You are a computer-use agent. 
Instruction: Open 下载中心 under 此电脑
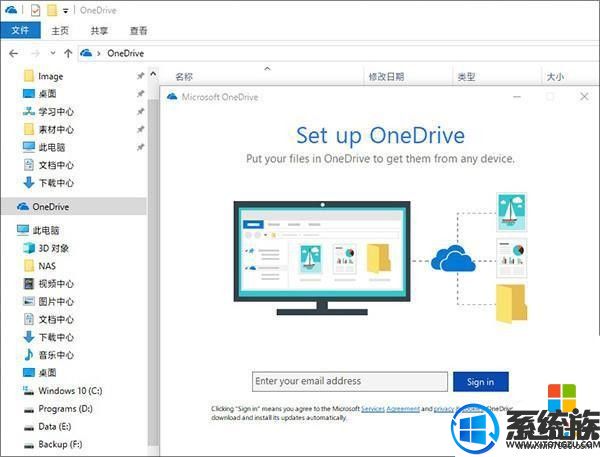click(56, 337)
